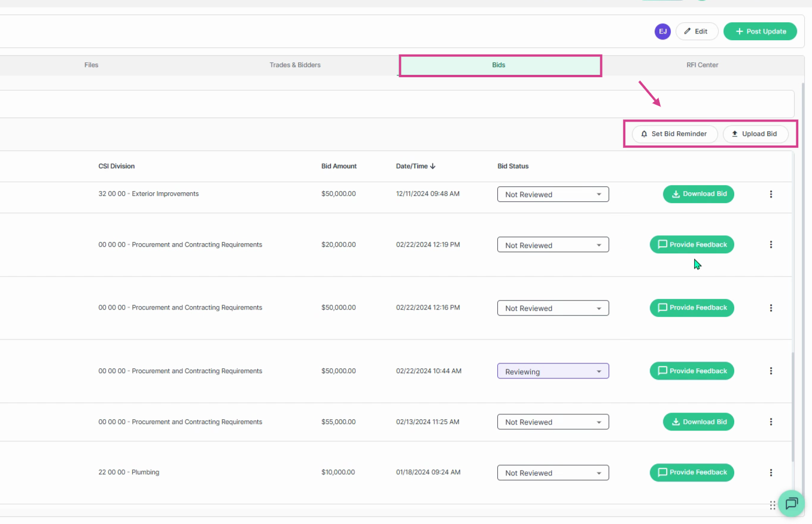Viewport: 812px width, 524px height.
Task: Click the 02/22/2024 12:16 PM date
Action: click(428, 307)
